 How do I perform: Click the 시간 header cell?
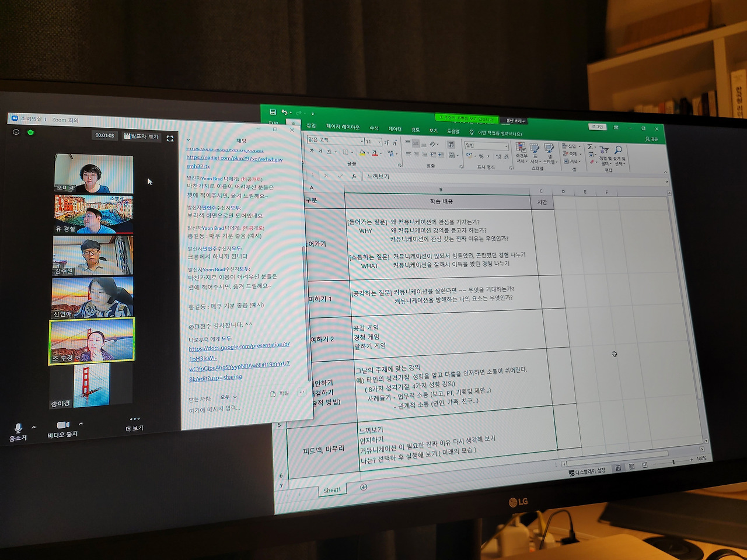tap(542, 202)
